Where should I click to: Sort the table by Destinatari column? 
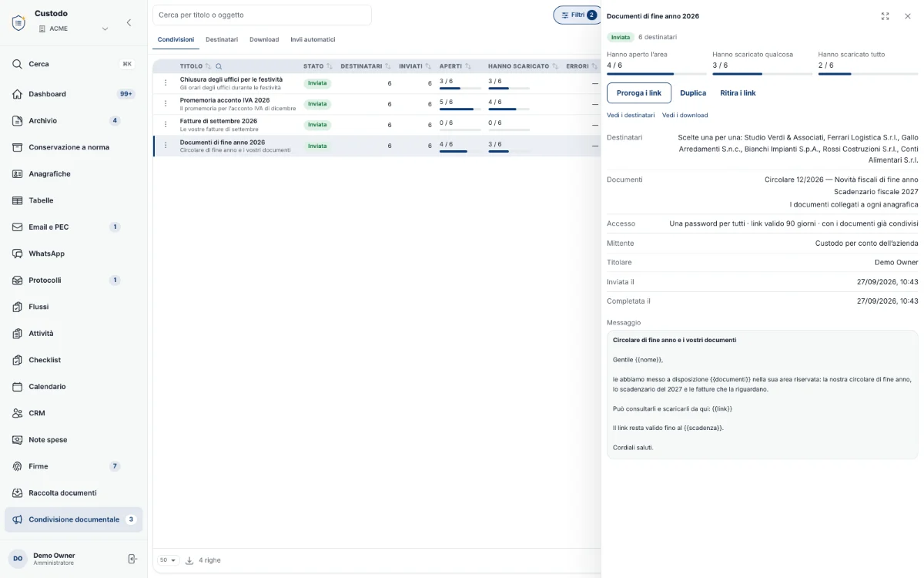(x=388, y=66)
